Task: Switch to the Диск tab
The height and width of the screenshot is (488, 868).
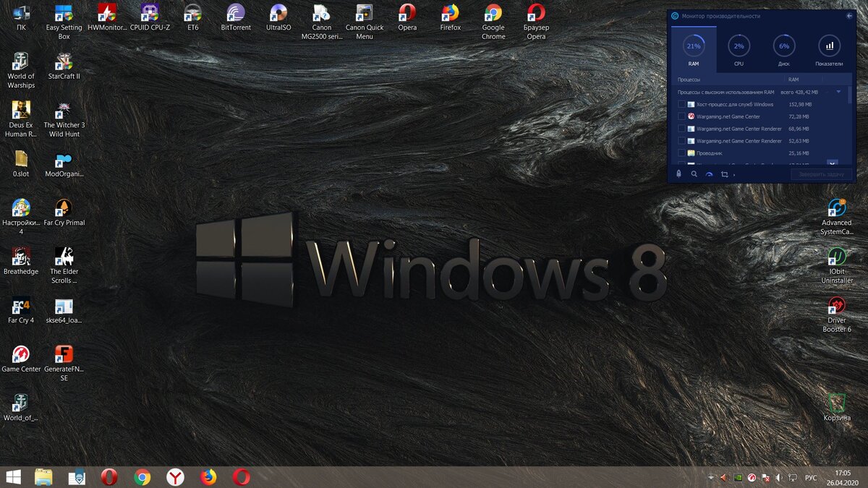Action: (x=784, y=52)
